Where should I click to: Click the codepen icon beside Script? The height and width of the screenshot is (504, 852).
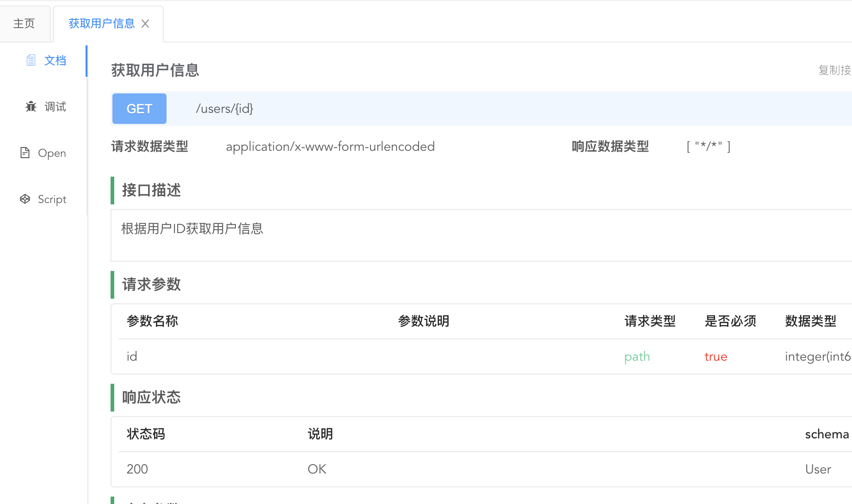point(25,199)
